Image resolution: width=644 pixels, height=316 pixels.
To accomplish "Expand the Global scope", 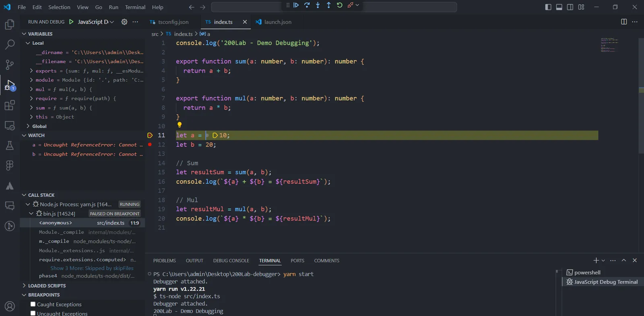I will click(28, 126).
